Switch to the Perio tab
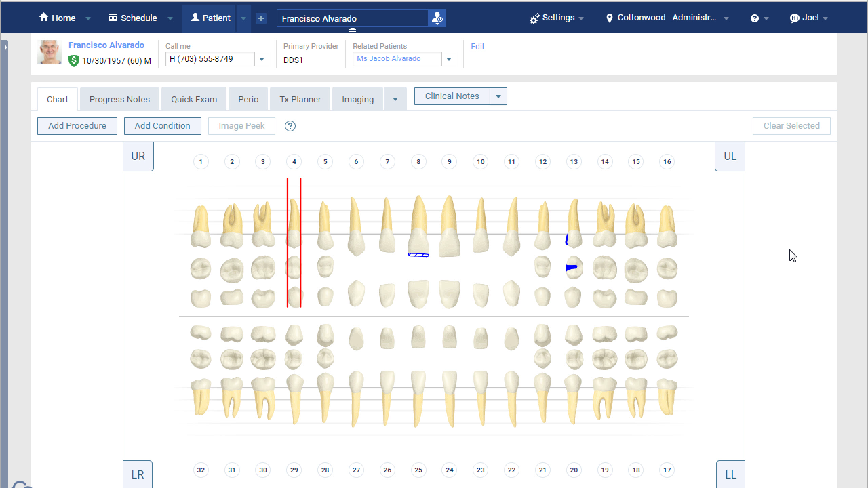868x488 pixels. (248, 99)
